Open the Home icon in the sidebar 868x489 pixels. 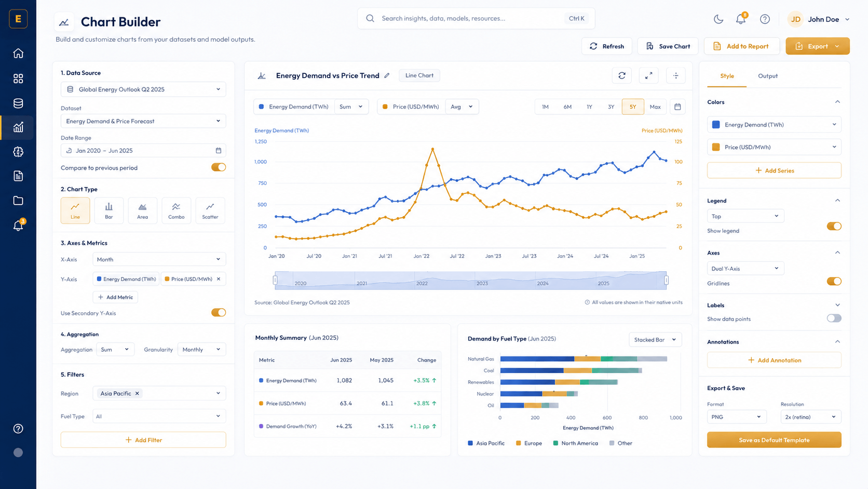tap(18, 54)
